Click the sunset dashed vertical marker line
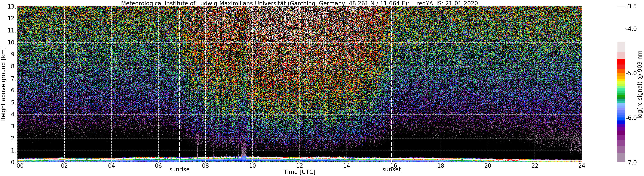Image resolution: width=644 pixels, height=176 pixels. pyautogui.click(x=392, y=84)
